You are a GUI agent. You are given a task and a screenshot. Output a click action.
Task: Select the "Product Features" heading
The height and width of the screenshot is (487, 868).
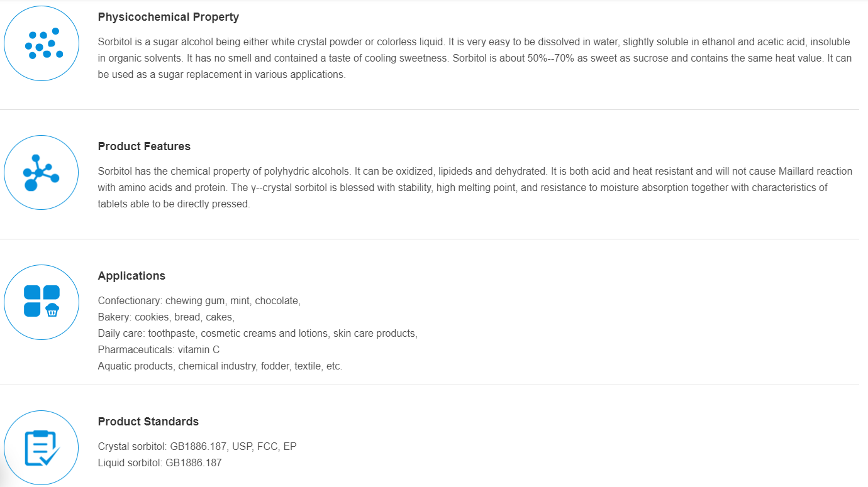point(144,146)
